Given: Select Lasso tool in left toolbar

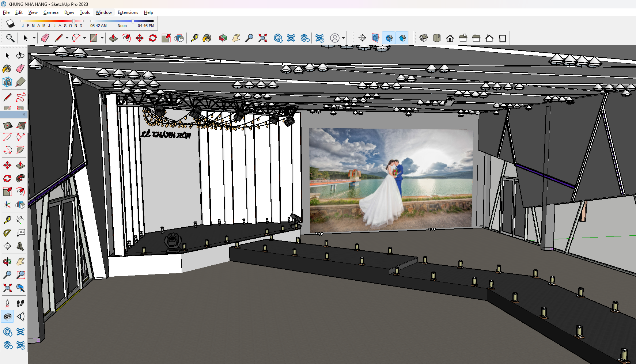Looking at the screenshot, I should click(20, 56).
